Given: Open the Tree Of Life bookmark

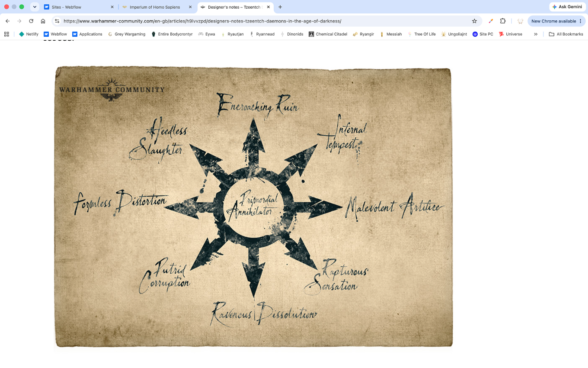Looking at the screenshot, I should [422, 34].
